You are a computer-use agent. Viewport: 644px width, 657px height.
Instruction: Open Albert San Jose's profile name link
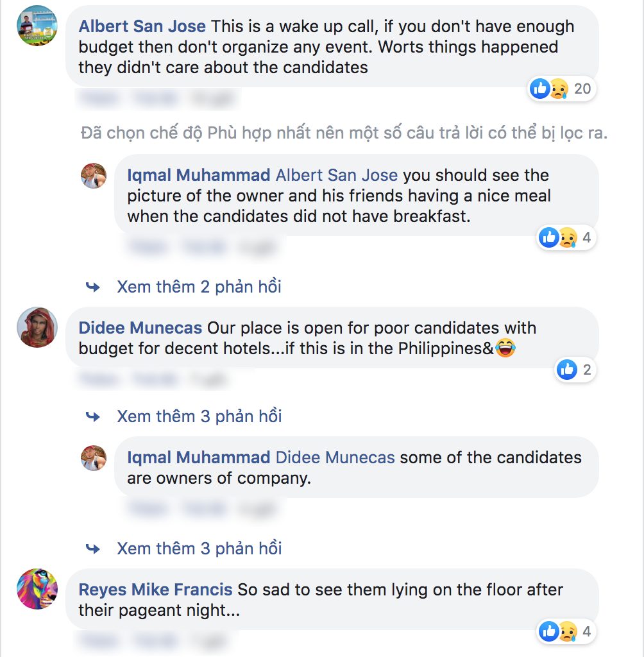[142, 27]
